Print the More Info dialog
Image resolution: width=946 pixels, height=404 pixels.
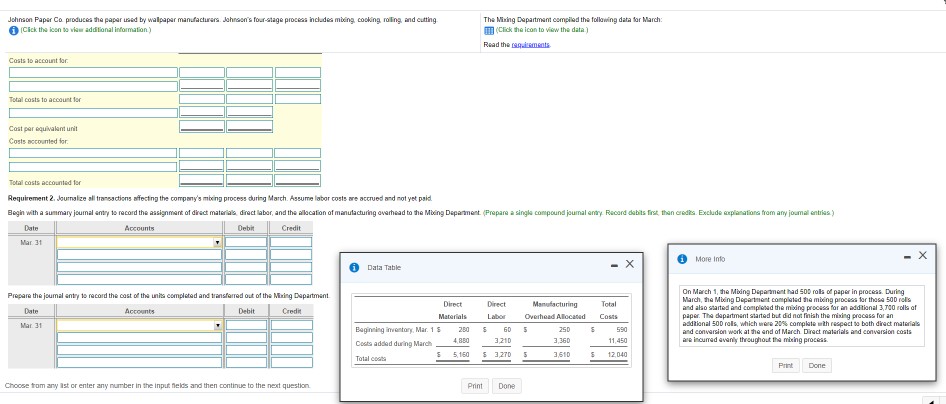point(786,365)
